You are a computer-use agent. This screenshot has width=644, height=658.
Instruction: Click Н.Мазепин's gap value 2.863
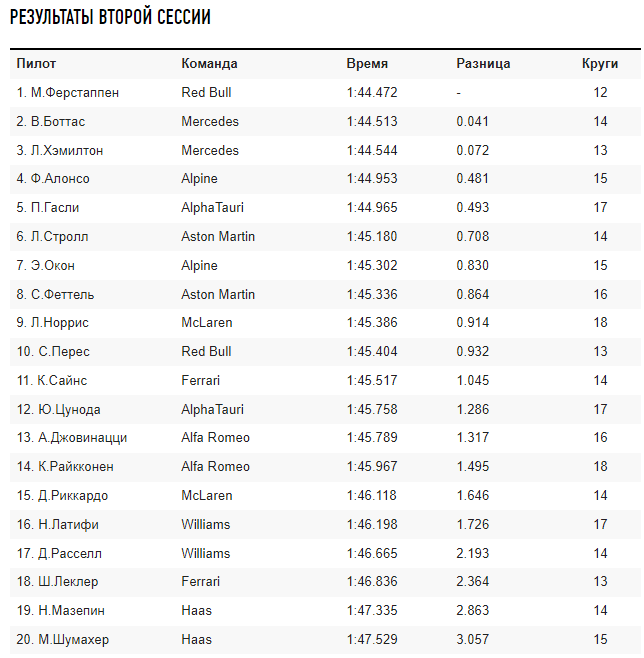[x=473, y=611]
